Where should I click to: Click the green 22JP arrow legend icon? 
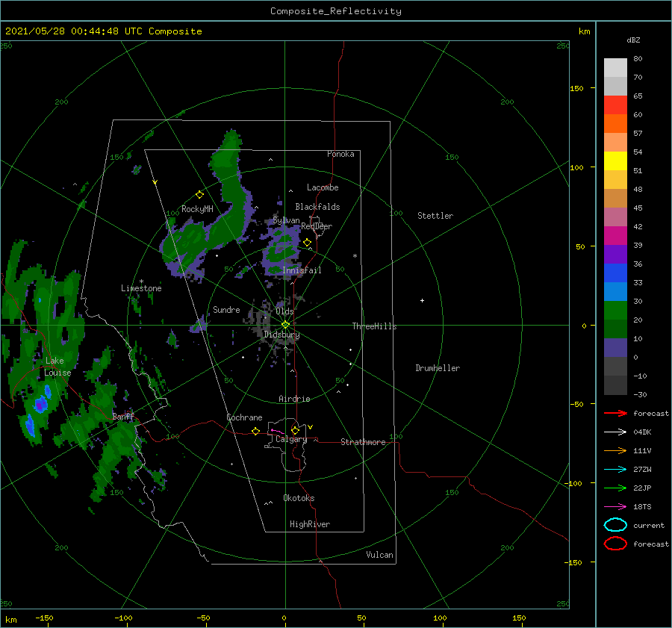tap(615, 488)
